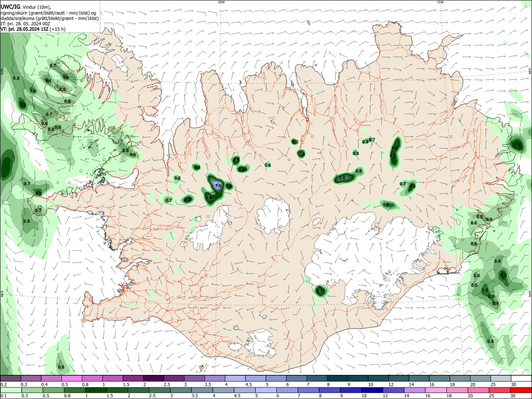
Task: Pick the navy blue 10–12 rain swatch
Action: [372, 390]
